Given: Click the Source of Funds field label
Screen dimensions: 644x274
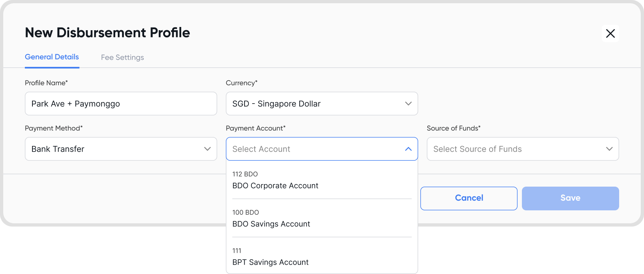Looking at the screenshot, I should click(x=453, y=128).
